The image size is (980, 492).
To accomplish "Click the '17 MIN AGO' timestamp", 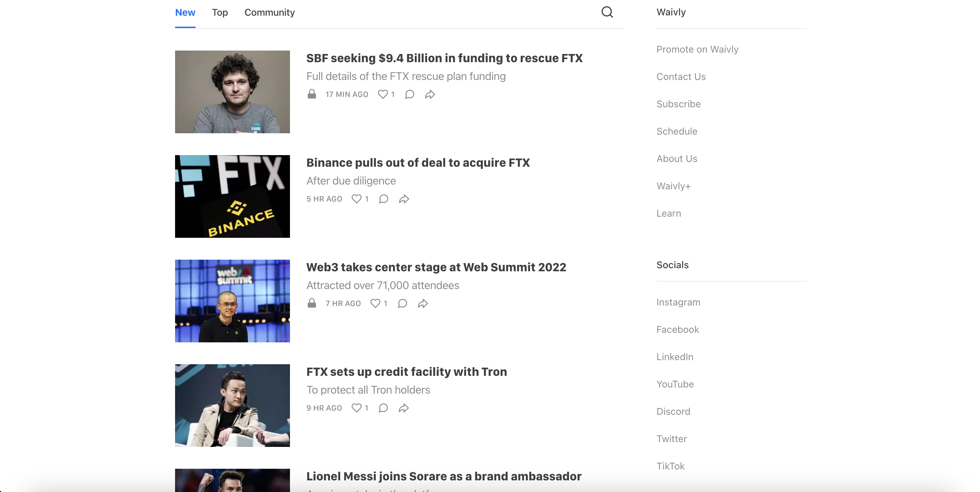I will click(347, 94).
